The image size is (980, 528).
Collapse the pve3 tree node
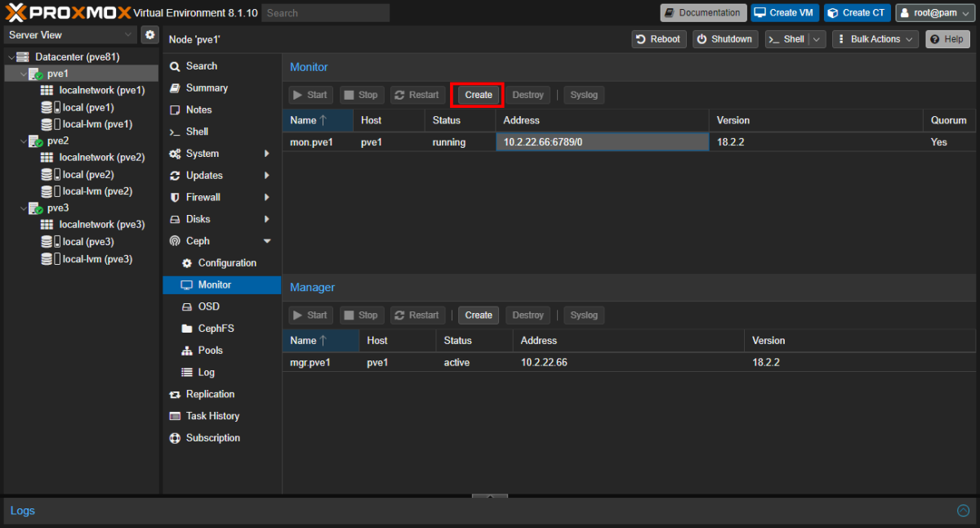point(23,208)
